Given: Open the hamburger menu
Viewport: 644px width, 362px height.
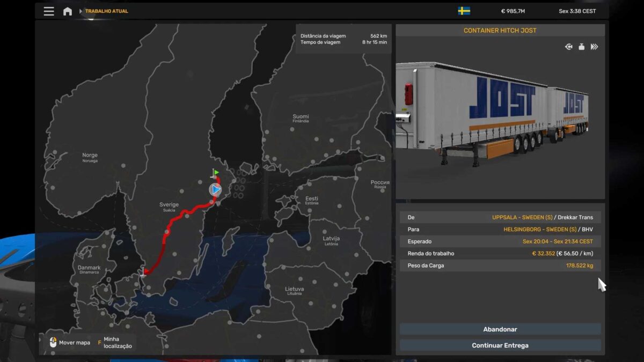Looking at the screenshot, I should [x=48, y=11].
